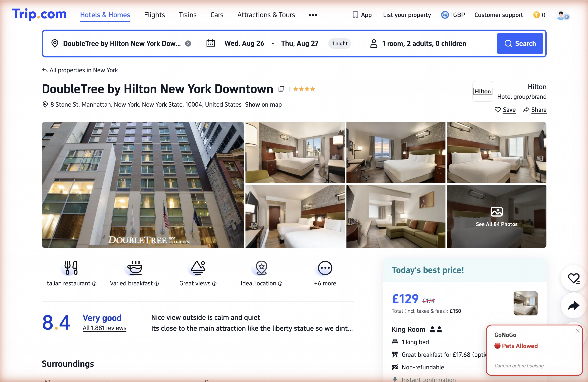Open the Trip.com home logo

click(x=39, y=14)
